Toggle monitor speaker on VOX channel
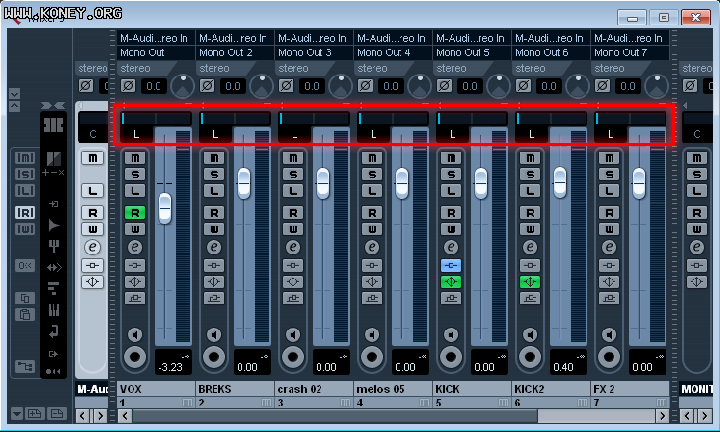Image resolution: width=720 pixels, height=432 pixels. (x=135, y=335)
